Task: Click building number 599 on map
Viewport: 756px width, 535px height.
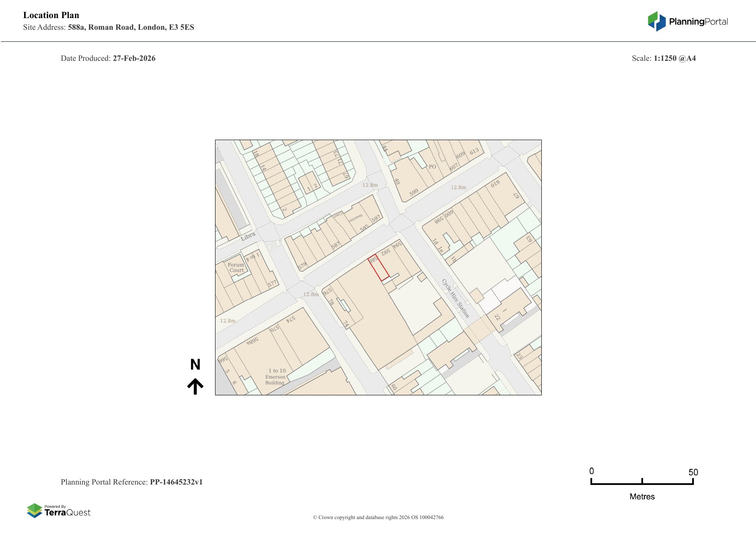Action: pos(414,193)
